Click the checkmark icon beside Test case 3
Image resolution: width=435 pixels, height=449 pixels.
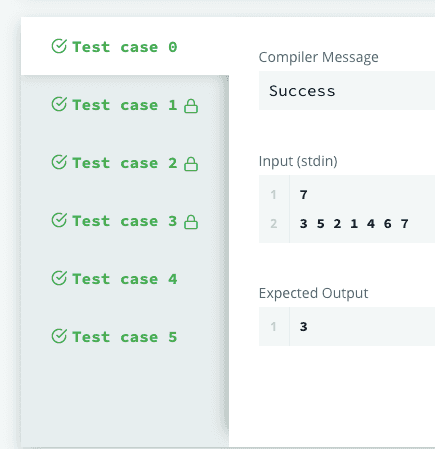[59, 220]
